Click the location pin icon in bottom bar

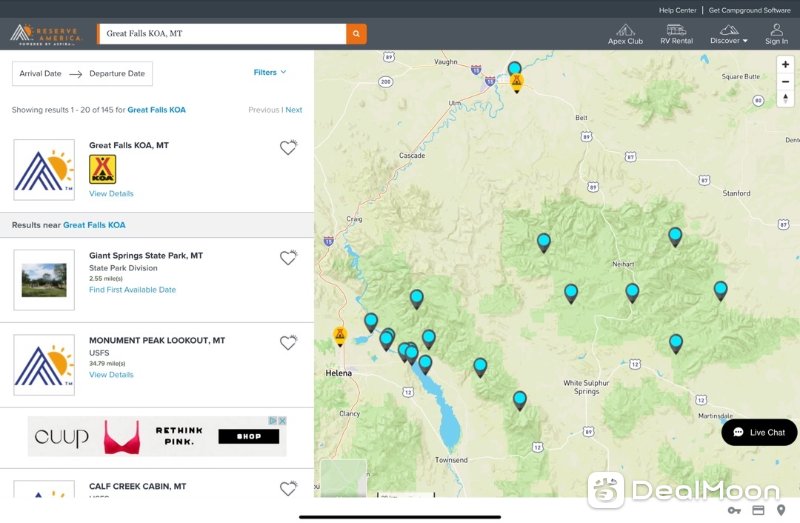coord(781,510)
